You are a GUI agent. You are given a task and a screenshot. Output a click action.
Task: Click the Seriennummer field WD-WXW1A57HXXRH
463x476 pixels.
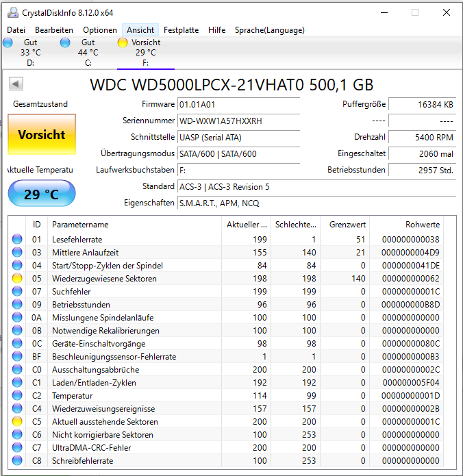click(x=238, y=121)
